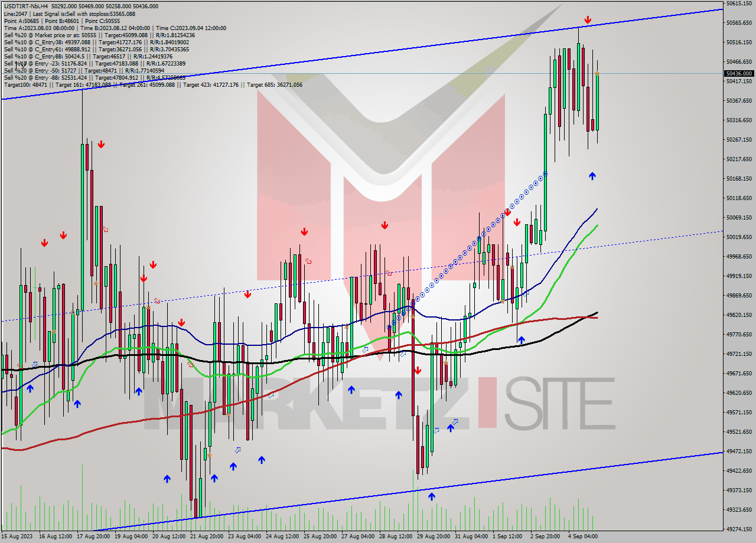Click the '17 Aug 20:00' time axis label
The height and width of the screenshot is (543, 756).
[93, 537]
